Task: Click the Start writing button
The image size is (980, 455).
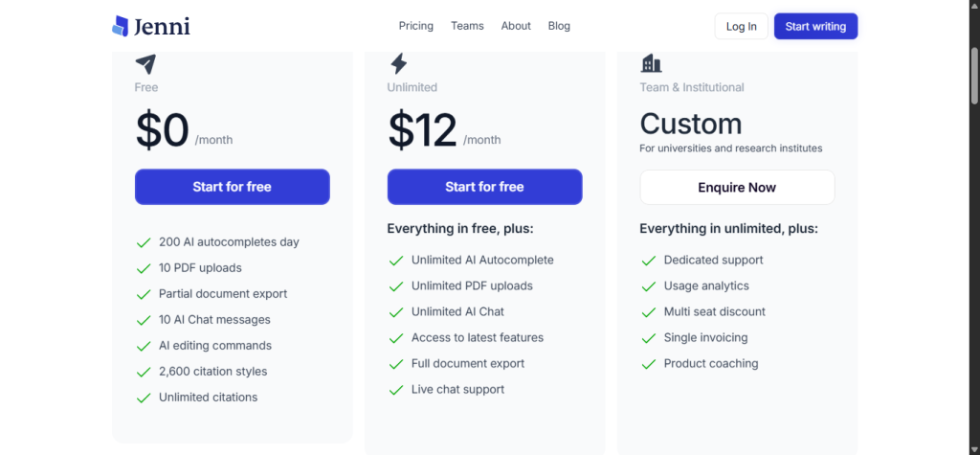Action: tap(815, 27)
